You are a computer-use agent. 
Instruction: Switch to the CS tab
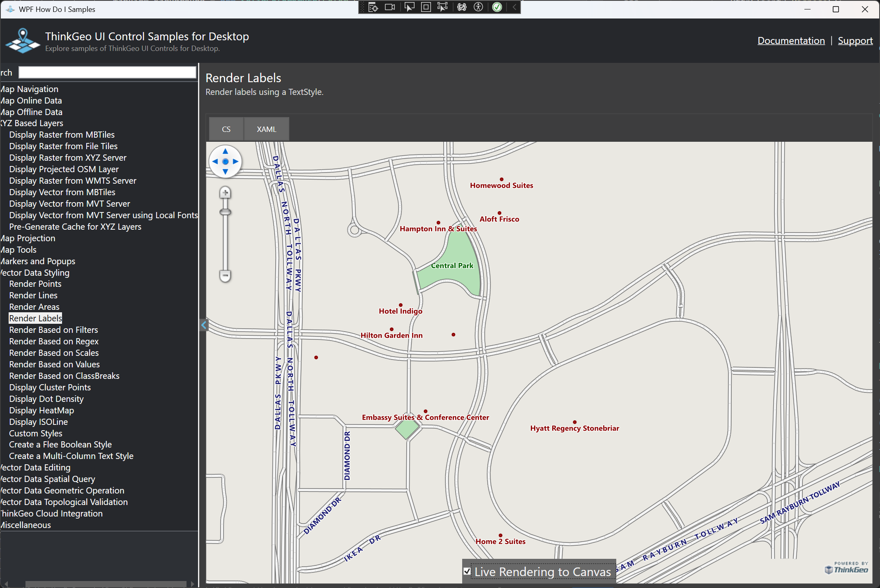point(226,129)
